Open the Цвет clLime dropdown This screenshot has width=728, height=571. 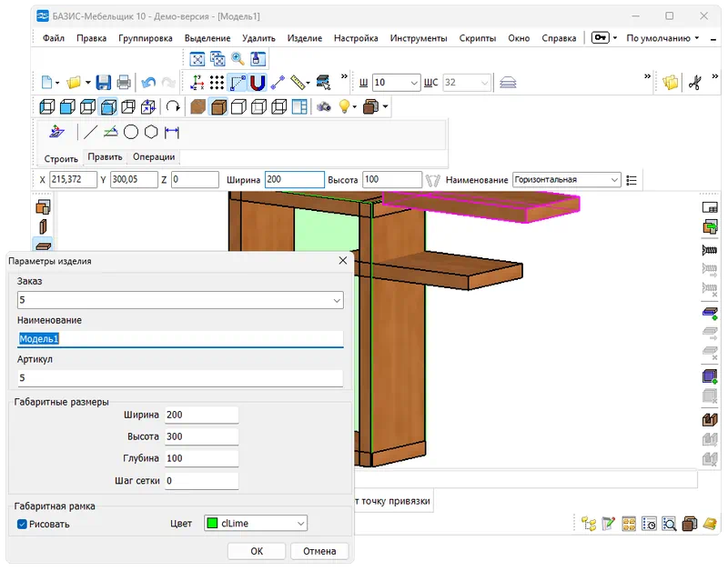301,524
